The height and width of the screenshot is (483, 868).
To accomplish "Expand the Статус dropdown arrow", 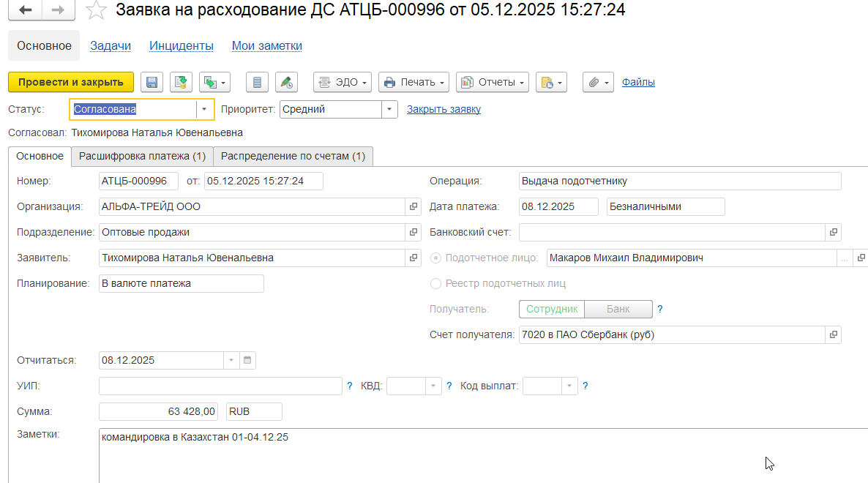I will click(203, 110).
